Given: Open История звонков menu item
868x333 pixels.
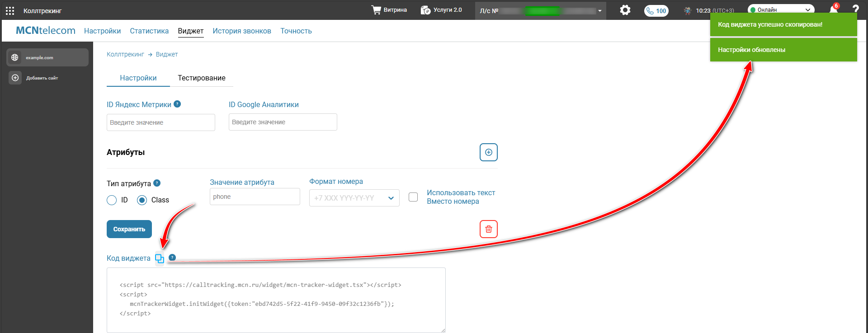Looking at the screenshot, I should coord(242,31).
